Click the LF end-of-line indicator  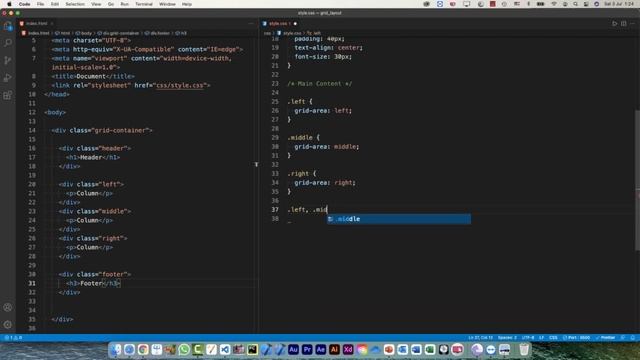point(542,338)
